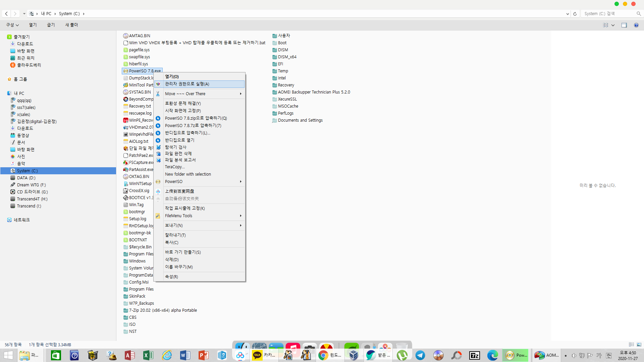
Task: Choose 열기(O) from context menu
Action: (x=200, y=77)
